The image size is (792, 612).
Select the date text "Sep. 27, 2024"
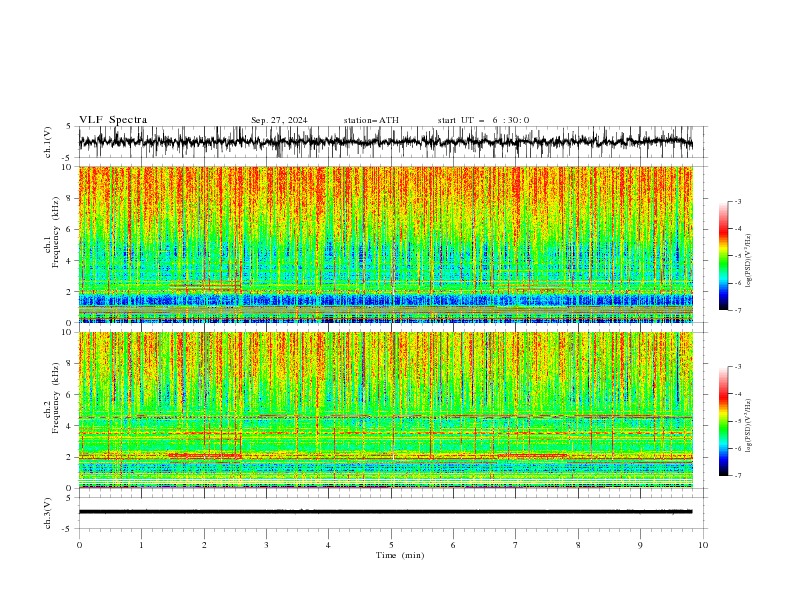[x=279, y=120]
